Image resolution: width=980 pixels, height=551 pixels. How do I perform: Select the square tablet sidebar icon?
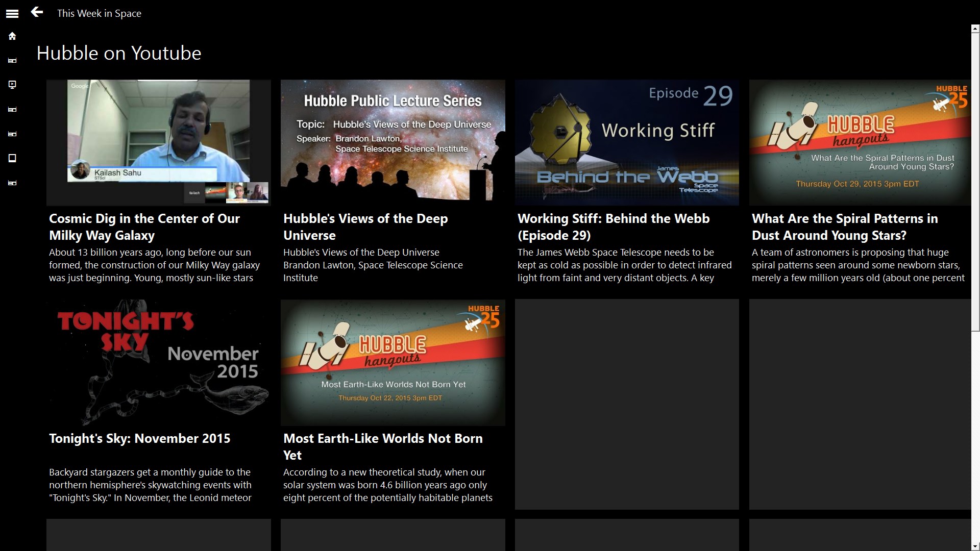tap(12, 158)
